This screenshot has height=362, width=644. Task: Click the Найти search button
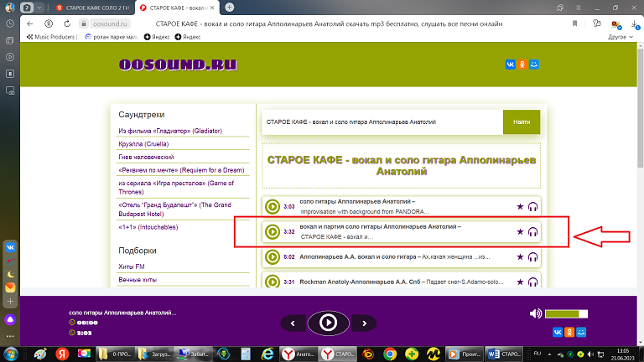[522, 122]
